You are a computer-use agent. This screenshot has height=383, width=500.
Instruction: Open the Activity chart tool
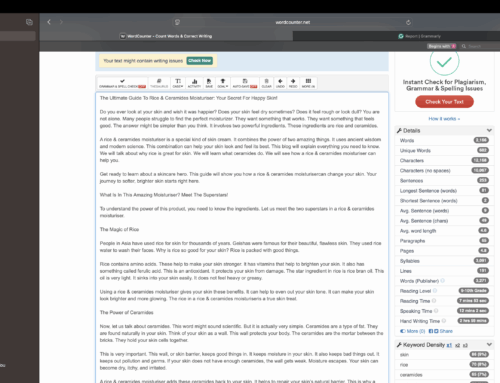194,83
